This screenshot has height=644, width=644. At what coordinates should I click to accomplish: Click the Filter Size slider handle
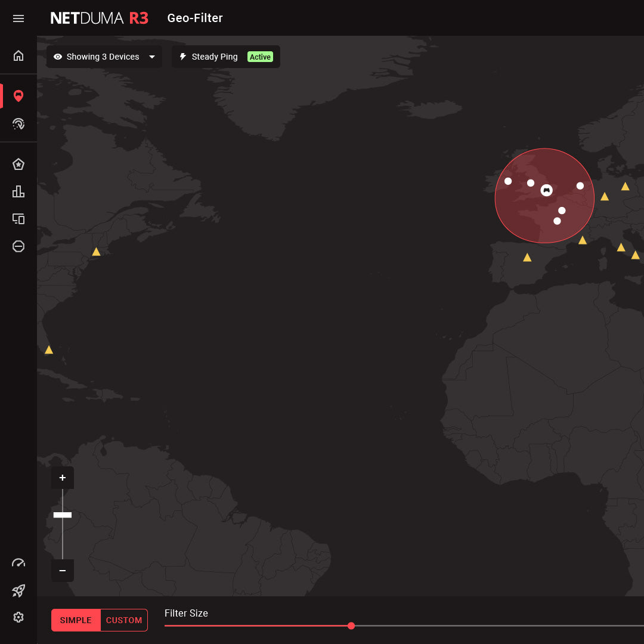pos(351,626)
